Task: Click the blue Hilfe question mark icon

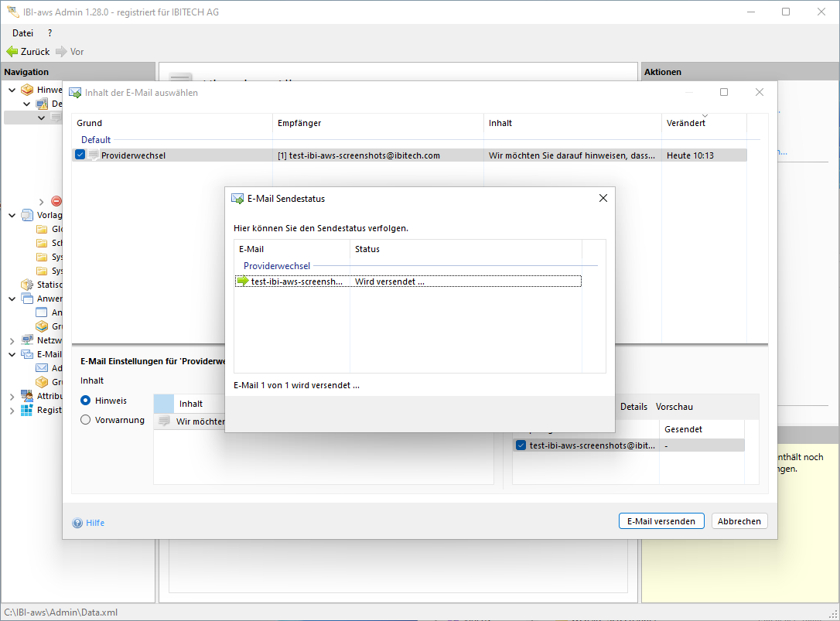Action: pos(77,523)
